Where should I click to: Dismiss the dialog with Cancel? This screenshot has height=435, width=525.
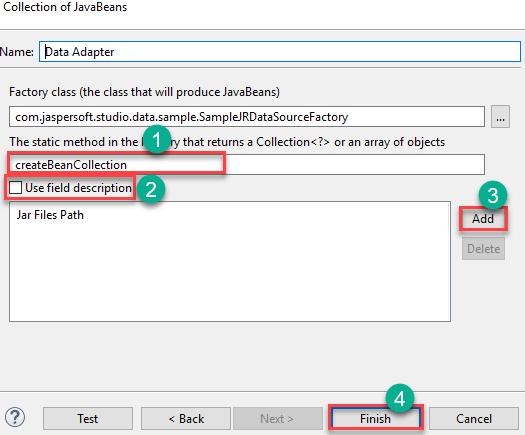point(474,419)
